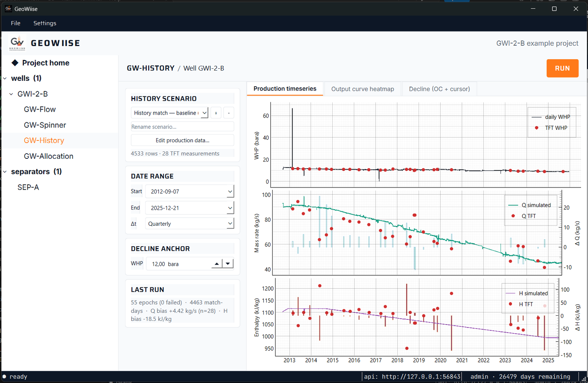Increase decline anchor WHP with up arrow
The height and width of the screenshot is (383, 588).
pyautogui.click(x=217, y=264)
